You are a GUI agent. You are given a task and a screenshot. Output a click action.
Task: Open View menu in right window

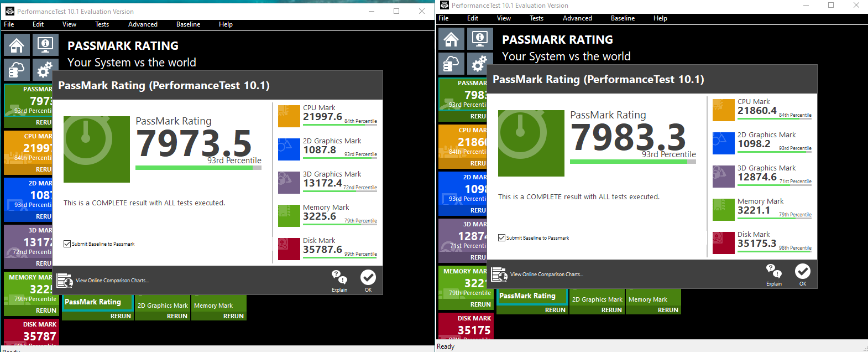(504, 18)
